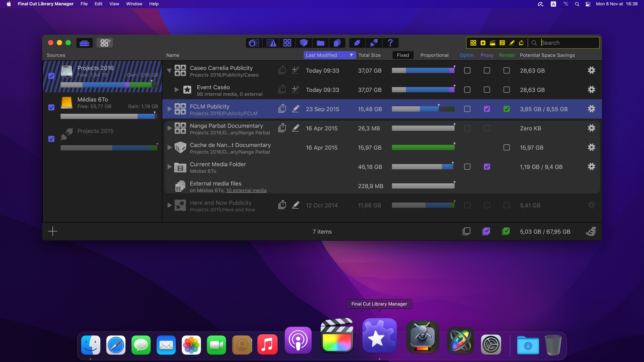The image size is (644, 362).
Task: Uncheck the Médias 6To source checkbox
Action: click(x=51, y=107)
